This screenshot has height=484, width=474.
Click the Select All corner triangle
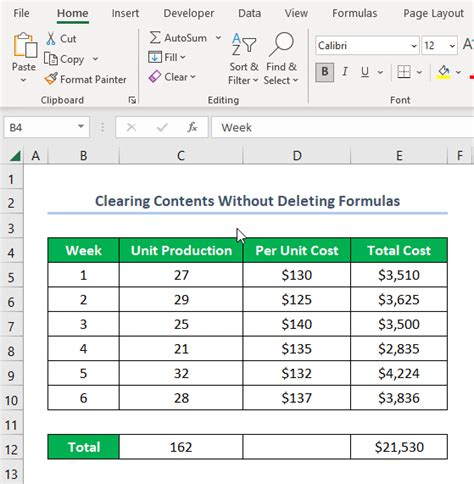tap(15, 156)
